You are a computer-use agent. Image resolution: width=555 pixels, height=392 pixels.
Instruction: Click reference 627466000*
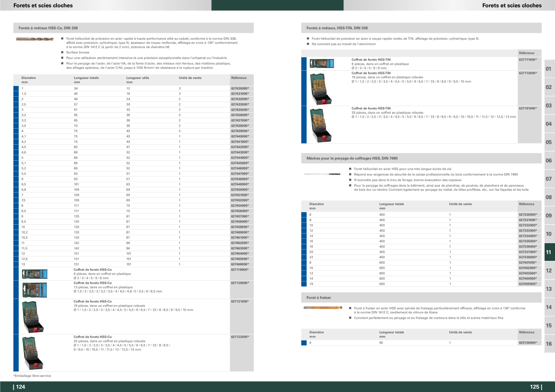[x=240, y=264]
